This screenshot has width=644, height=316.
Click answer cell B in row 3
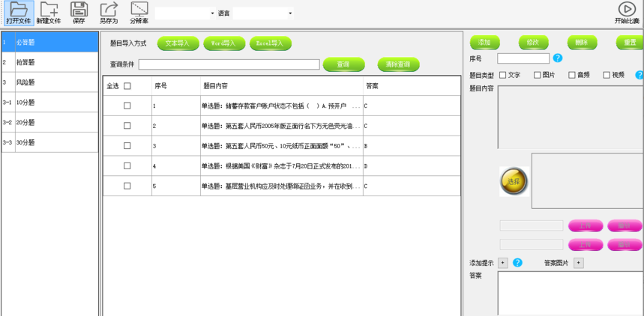[x=412, y=146]
